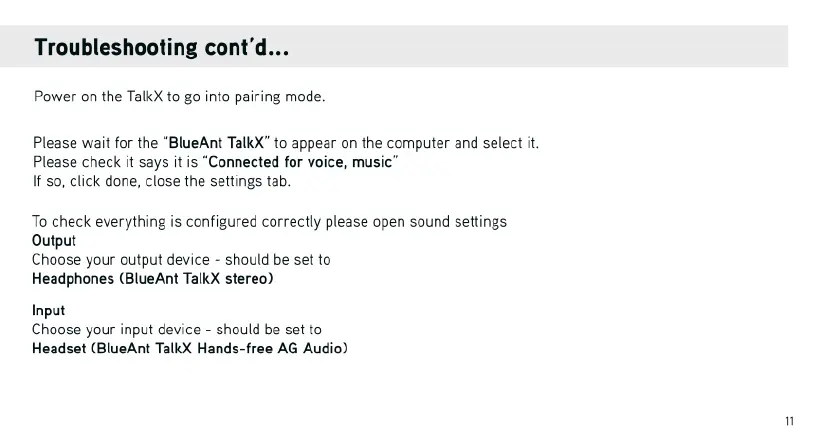Click the "Troubleshooting cont'd..." heading

163,47
